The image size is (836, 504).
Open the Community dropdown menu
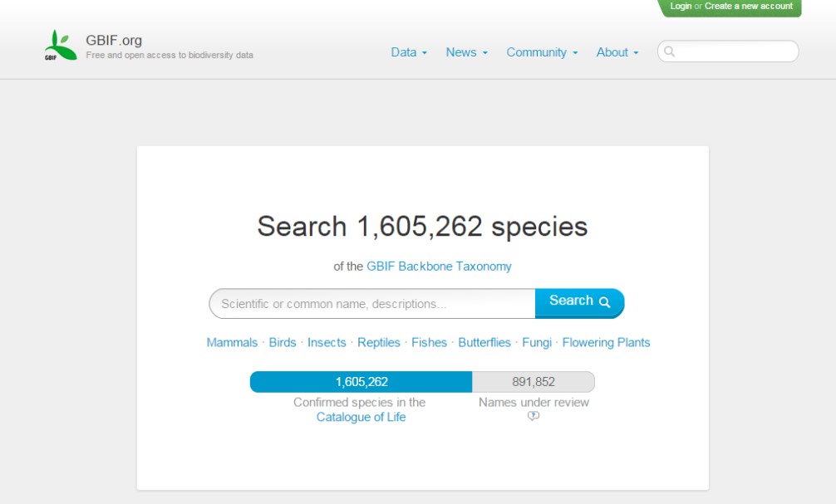click(x=541, y=52)
